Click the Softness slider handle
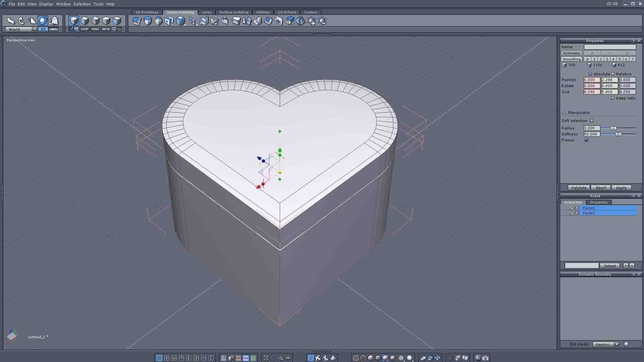This screenshot has width=644, height=362. pos(619,134)
